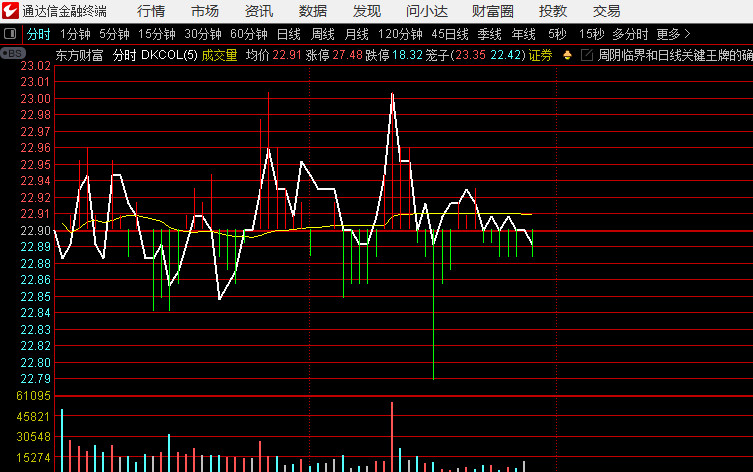Switch to 季线 chart period
This screenshot has height=472, width=753.
490,35
